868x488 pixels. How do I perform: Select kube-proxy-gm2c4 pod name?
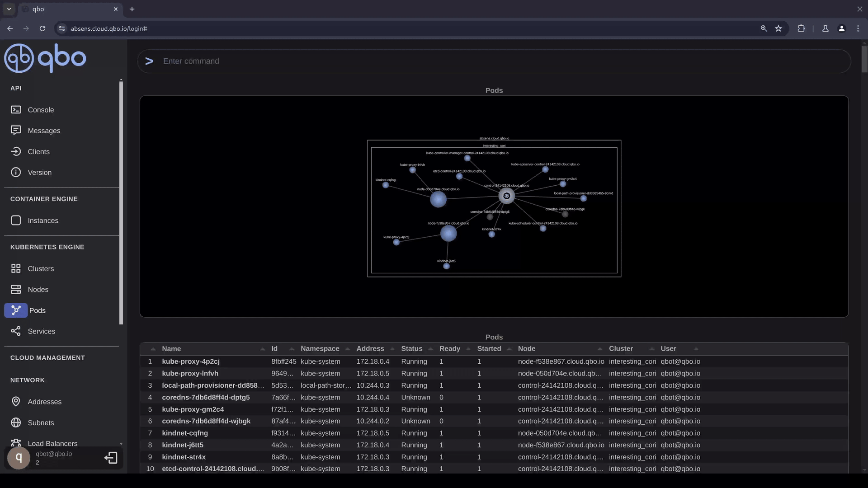point(193,409)
